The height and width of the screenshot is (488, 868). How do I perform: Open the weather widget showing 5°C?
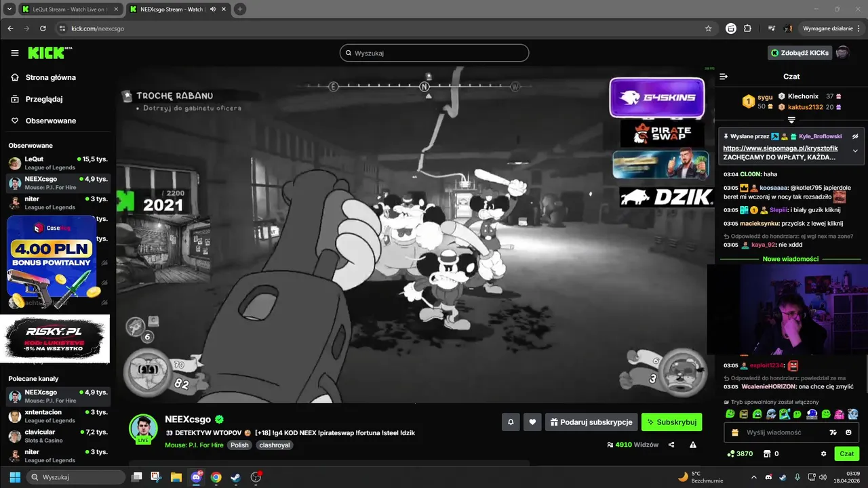701,477
